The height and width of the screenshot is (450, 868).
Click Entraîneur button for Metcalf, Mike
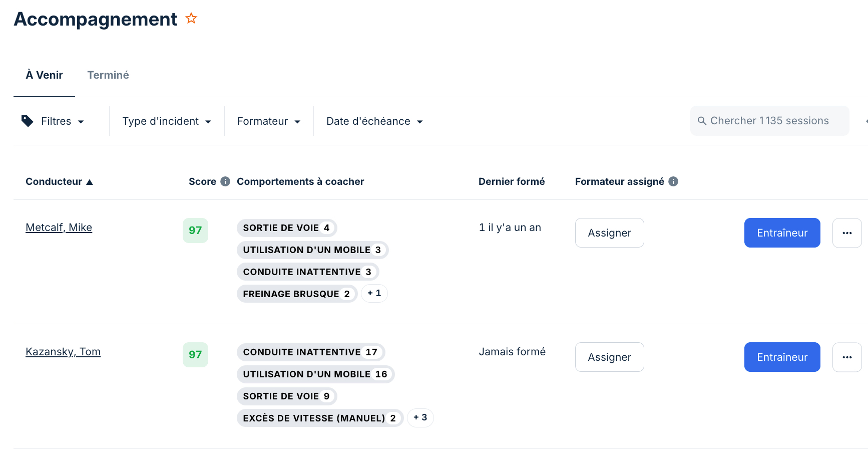click(x=782, y=233)
